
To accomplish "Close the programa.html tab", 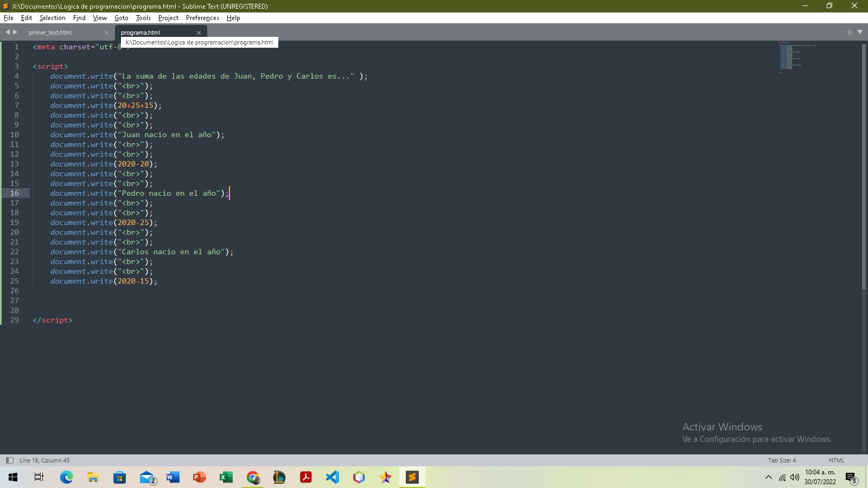I will point(199,33).
